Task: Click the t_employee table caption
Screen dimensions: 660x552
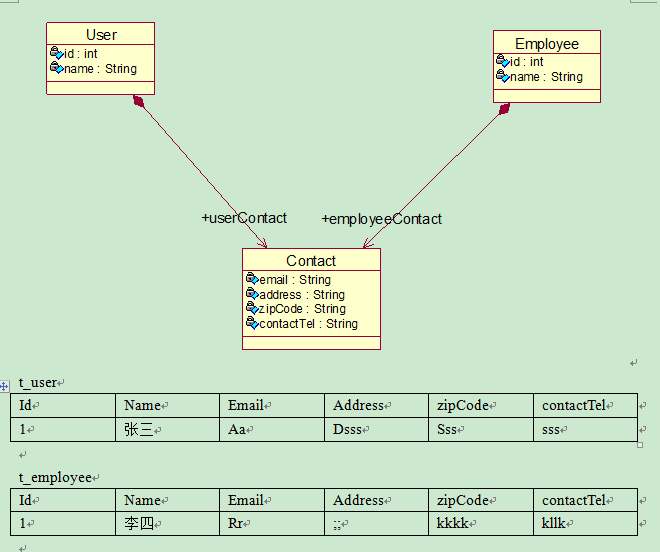Action: (x=55, y=477)
